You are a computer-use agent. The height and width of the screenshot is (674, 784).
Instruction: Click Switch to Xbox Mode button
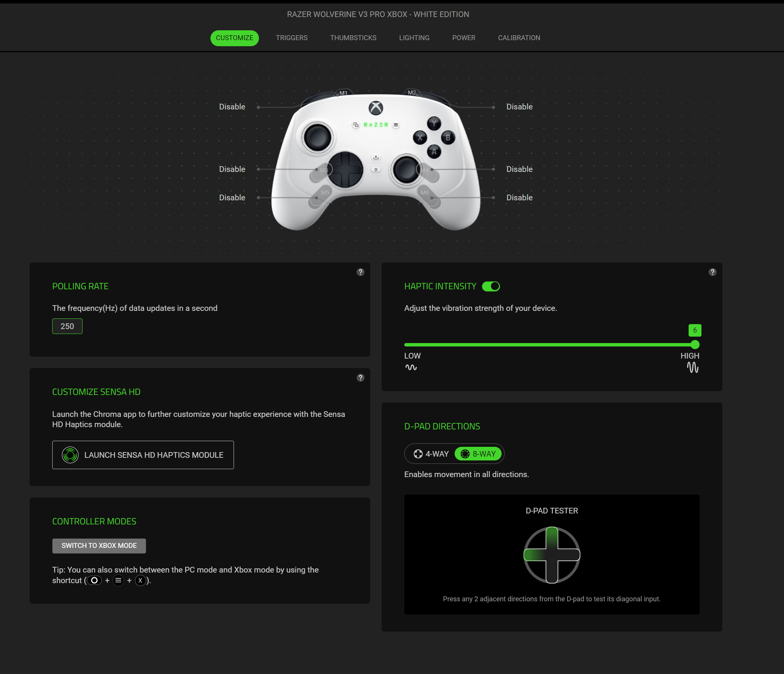tap(99, 546)
